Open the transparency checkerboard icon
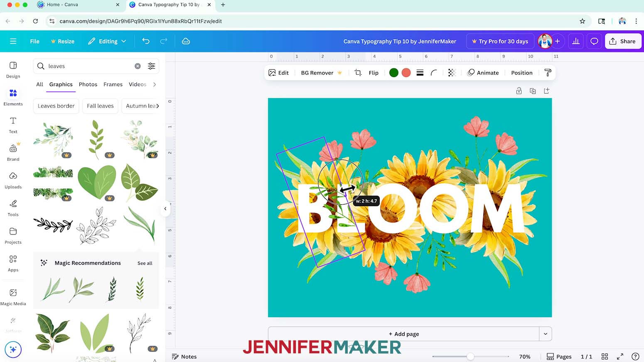 tap(452, 73)
